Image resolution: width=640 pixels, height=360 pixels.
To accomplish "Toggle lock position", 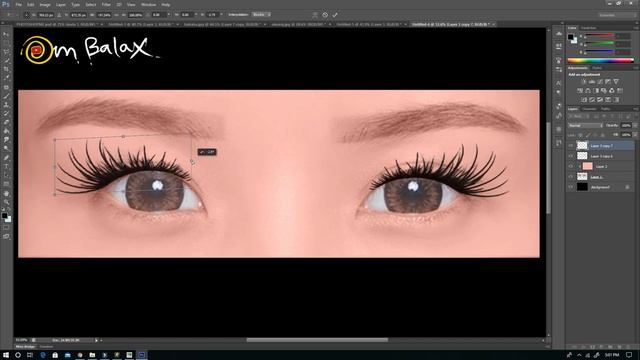I will tap(596, 135).
